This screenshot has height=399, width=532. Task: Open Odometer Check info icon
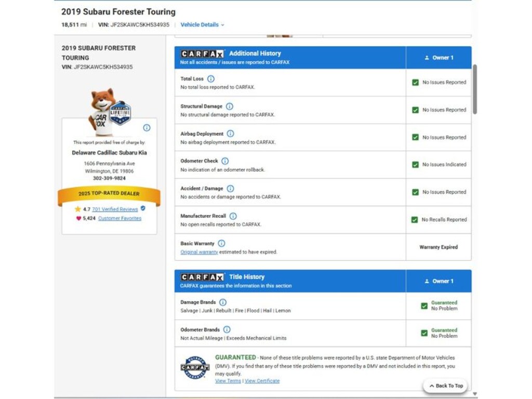225,161
